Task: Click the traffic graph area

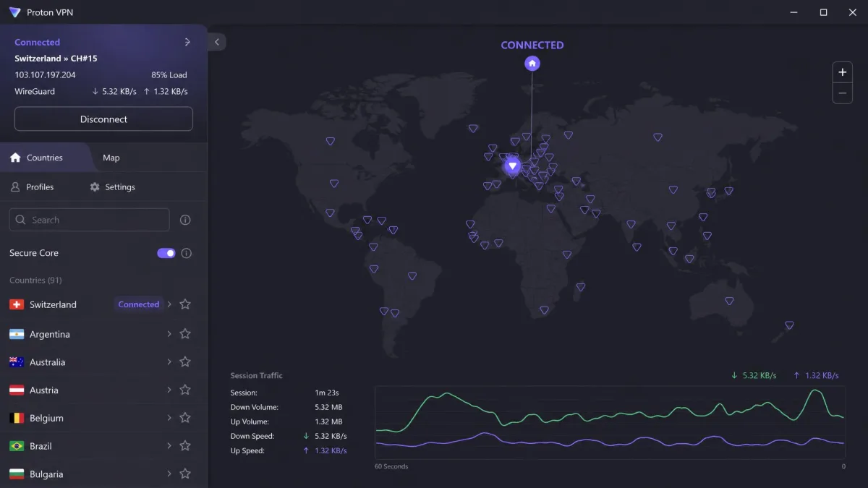Action: [x=610, y=423]
